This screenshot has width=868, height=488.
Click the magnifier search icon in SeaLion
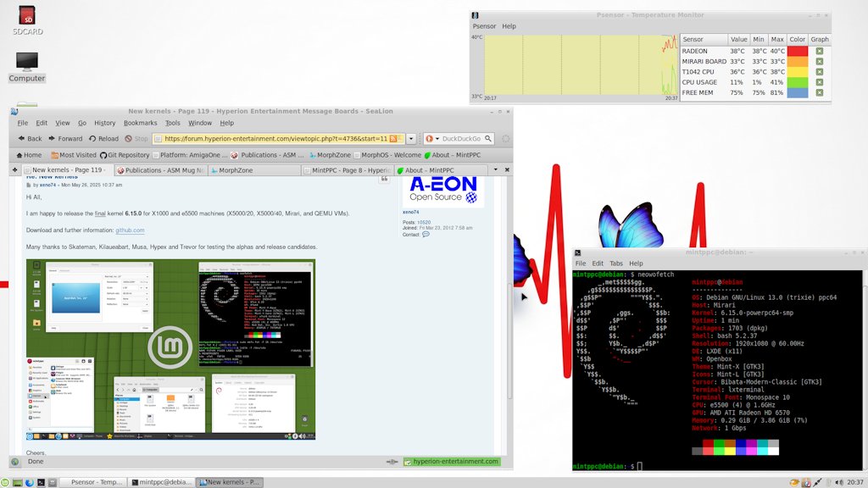(488, 139)
